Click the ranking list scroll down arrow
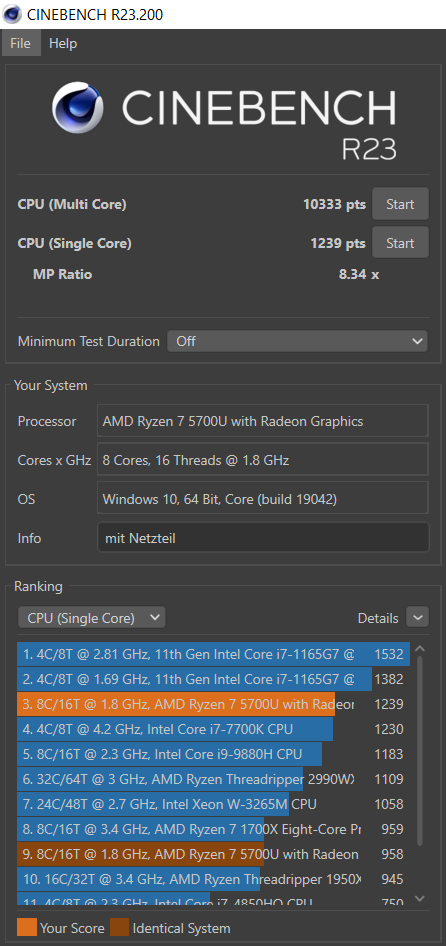Viewport: 446px width, 946px height. pyautogui.click(x=420, y=899)
